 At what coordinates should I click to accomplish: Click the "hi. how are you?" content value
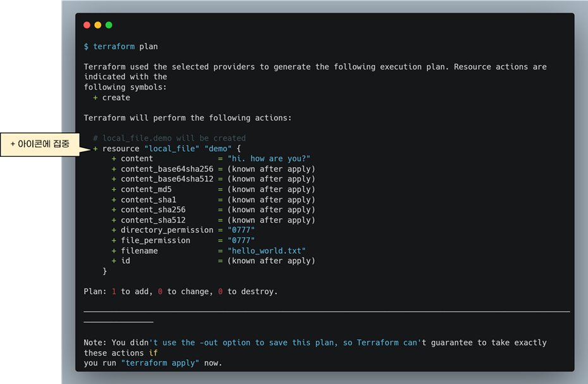[x=269, y=159]
